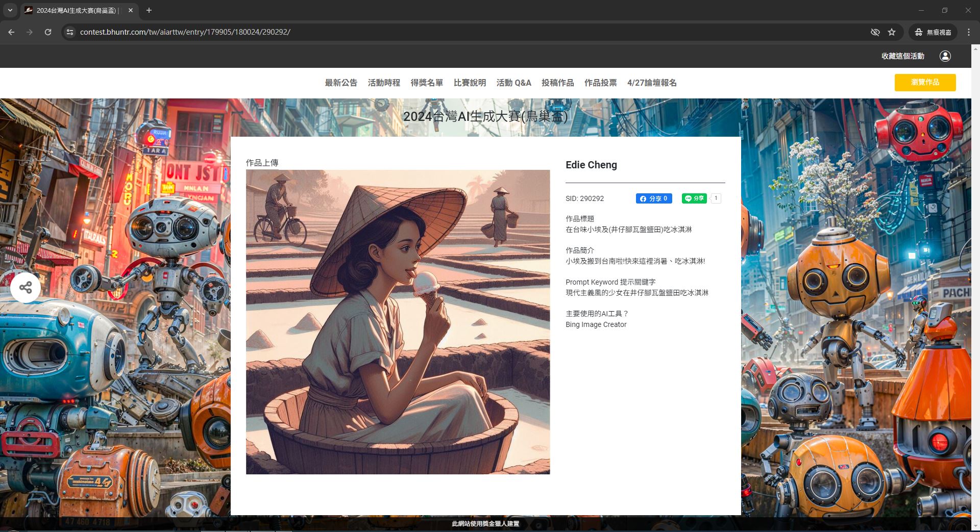Open a new browser tab
Screen dimensions: 980x532
pyautogui.click(x=149, y=10)
